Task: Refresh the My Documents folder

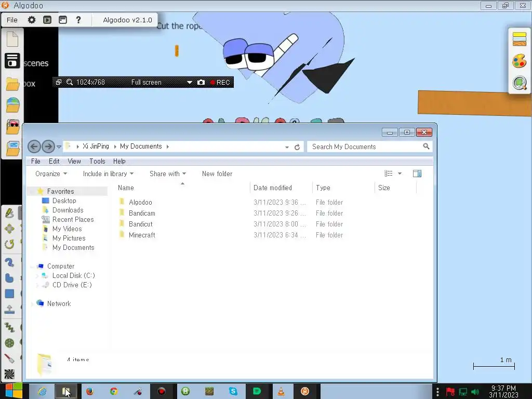Action: click(297, 147)
